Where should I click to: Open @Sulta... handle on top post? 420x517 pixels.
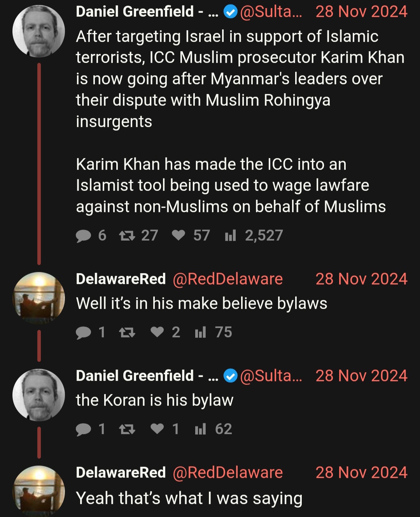tap(271, 12)
